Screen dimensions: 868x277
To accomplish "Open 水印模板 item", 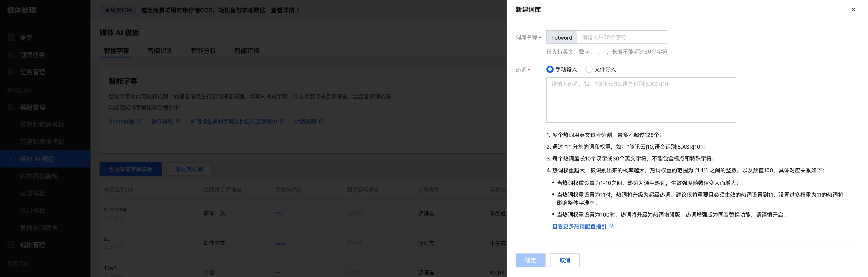I will 32,210.
